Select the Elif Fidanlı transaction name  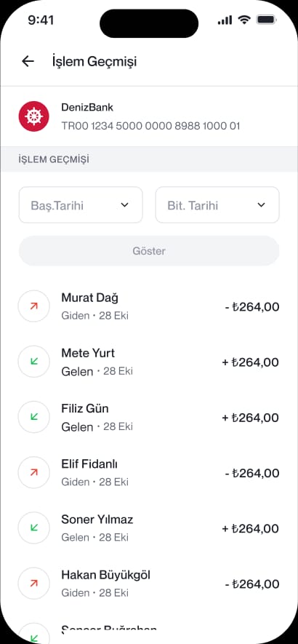click(89, 464)
